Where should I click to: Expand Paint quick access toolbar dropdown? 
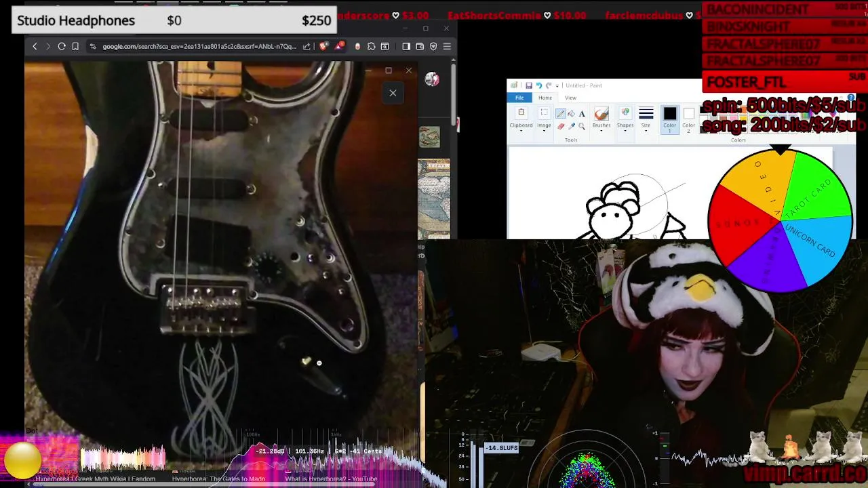pos(557,86)
